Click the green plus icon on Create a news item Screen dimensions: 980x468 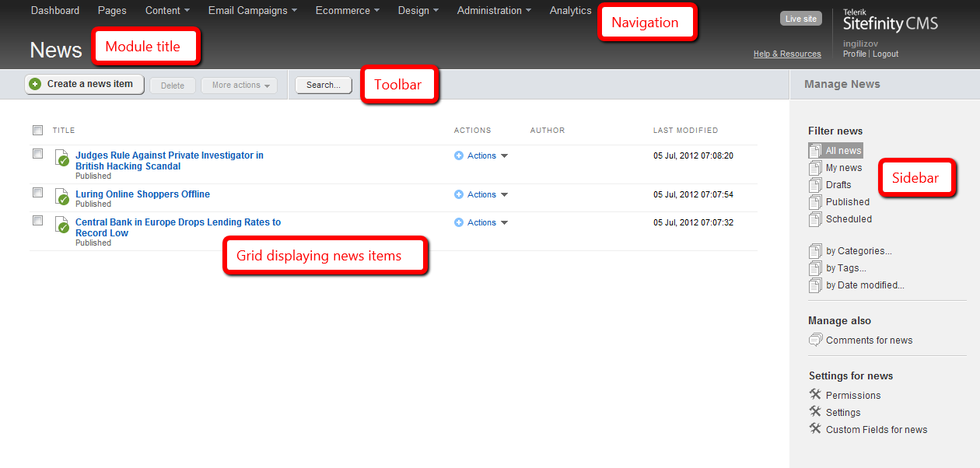click(x=35, y=84)
